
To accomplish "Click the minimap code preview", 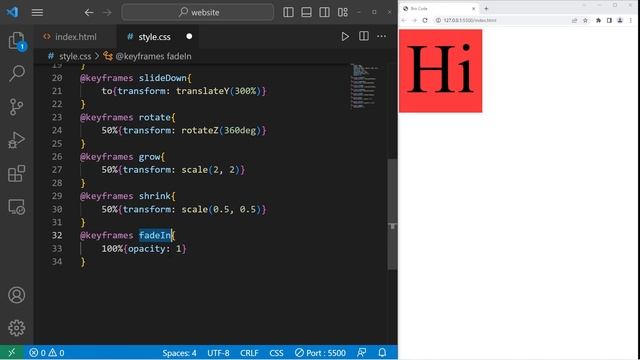I will pos(364,87).
